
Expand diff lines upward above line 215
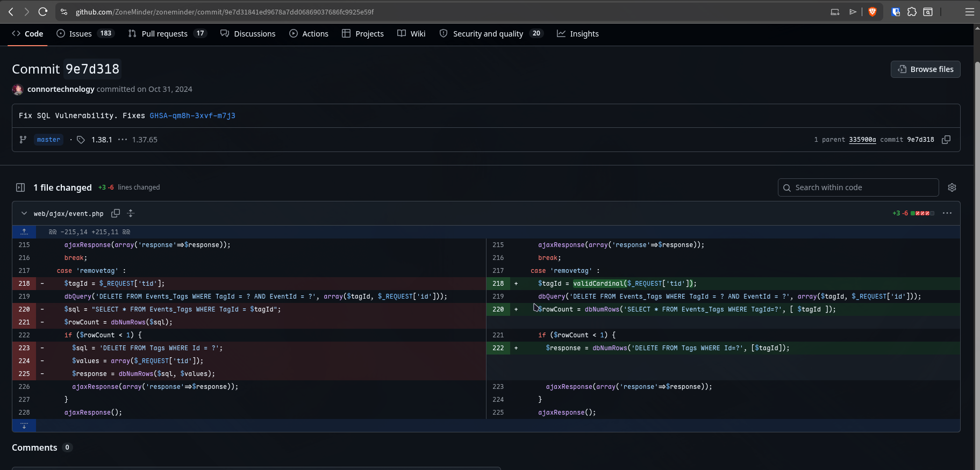click(x=24, y=232)
